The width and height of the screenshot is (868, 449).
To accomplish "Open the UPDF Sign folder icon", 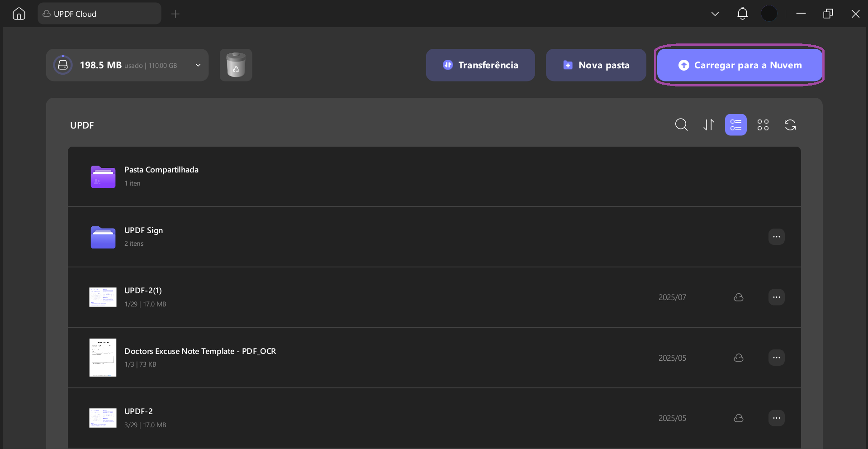I will (103, 237).
